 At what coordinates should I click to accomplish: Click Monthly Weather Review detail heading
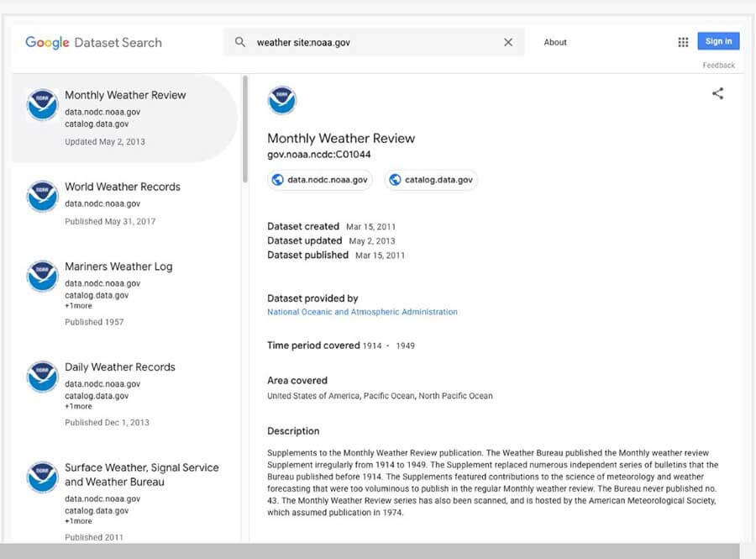point(341,139)
